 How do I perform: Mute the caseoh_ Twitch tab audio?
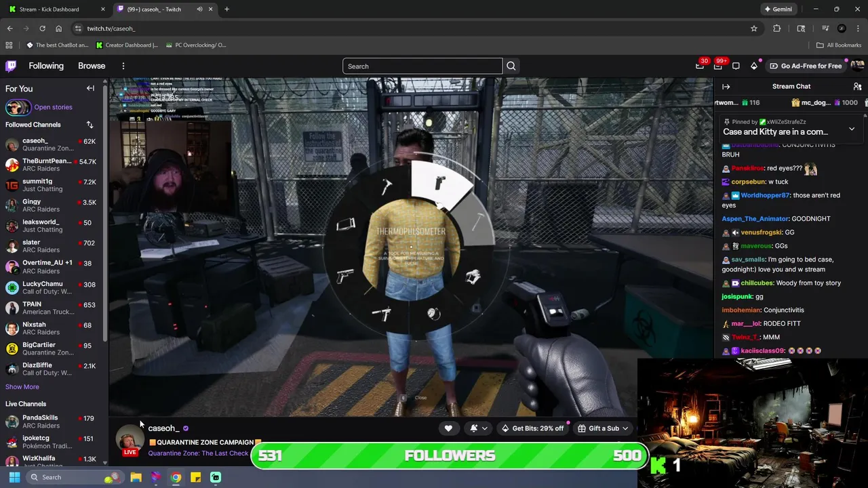[199, 9]
